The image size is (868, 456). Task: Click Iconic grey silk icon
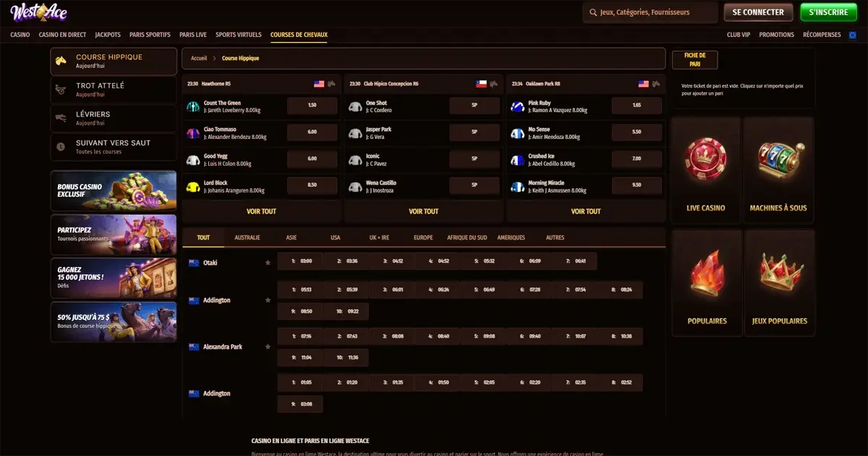pyautogui.click(x=355, y=160)
